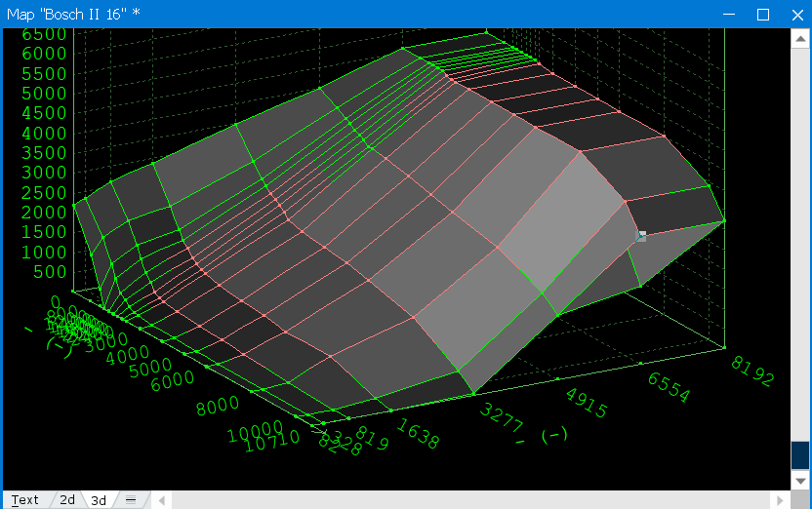Click the empty horizontal scrollbar track
The image size is (812, 509).
click(x=467, y=500)
